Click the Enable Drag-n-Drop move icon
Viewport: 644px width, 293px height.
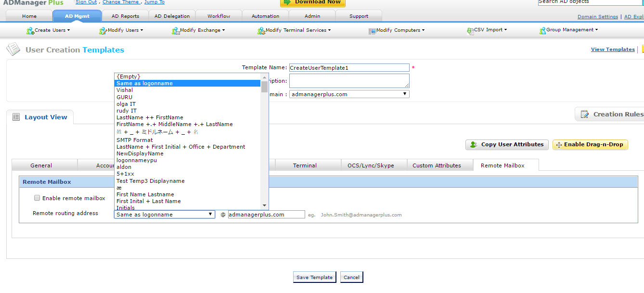559,145
